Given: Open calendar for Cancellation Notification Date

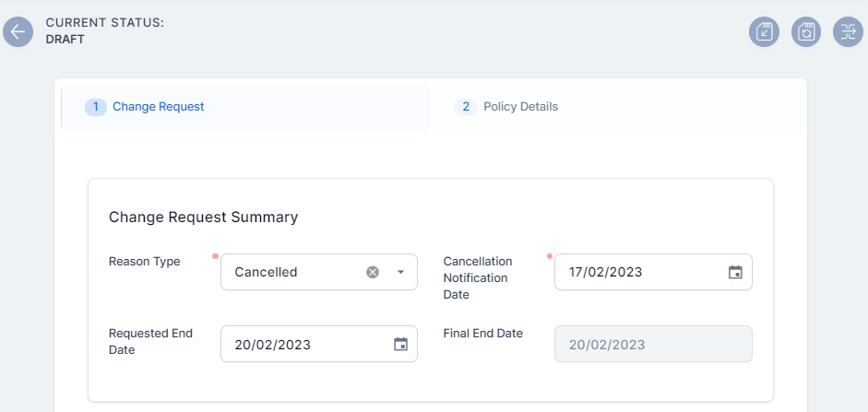Looking at the screenshot, I should (735, 272).
